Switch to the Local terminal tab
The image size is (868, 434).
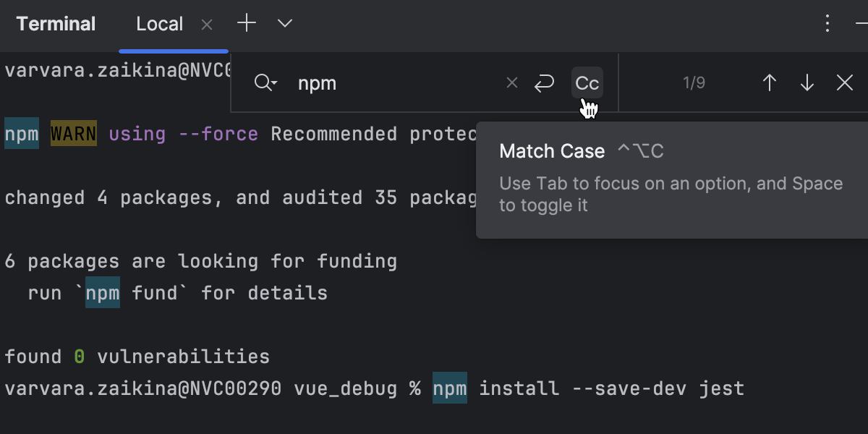[158, 23]
